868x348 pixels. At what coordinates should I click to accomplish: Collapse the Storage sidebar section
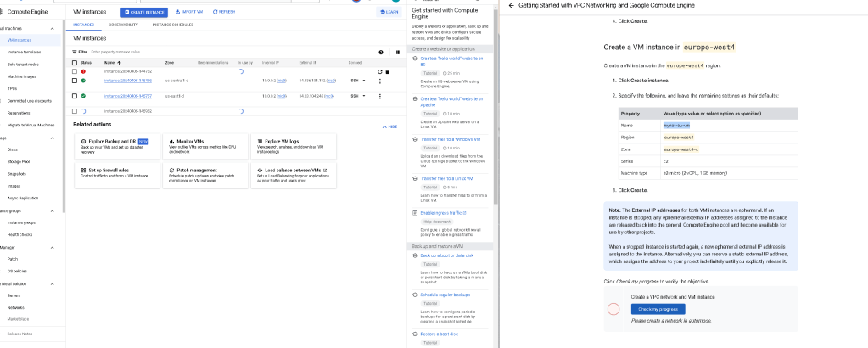(53, 138)
